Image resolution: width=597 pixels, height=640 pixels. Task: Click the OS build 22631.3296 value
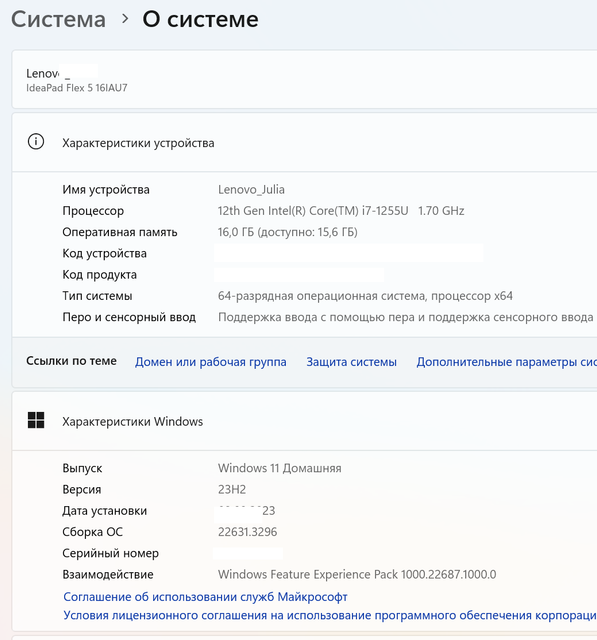click(247, 532)
